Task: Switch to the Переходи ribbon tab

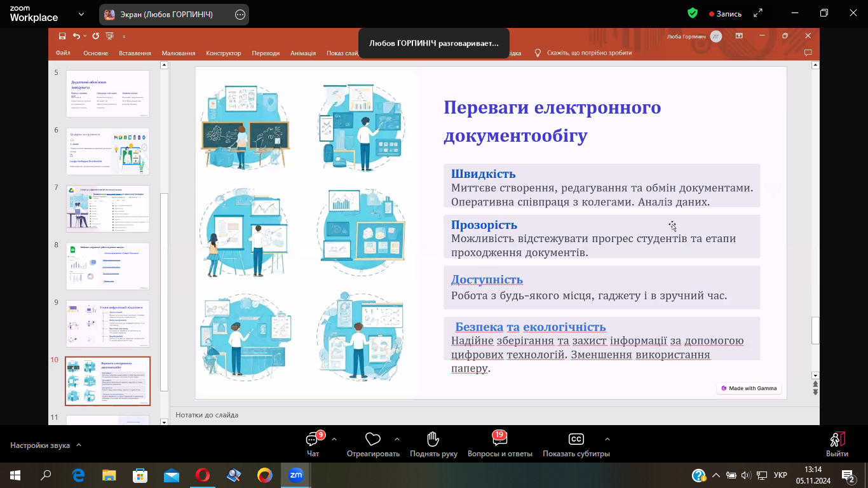Action: click(266, 53)
